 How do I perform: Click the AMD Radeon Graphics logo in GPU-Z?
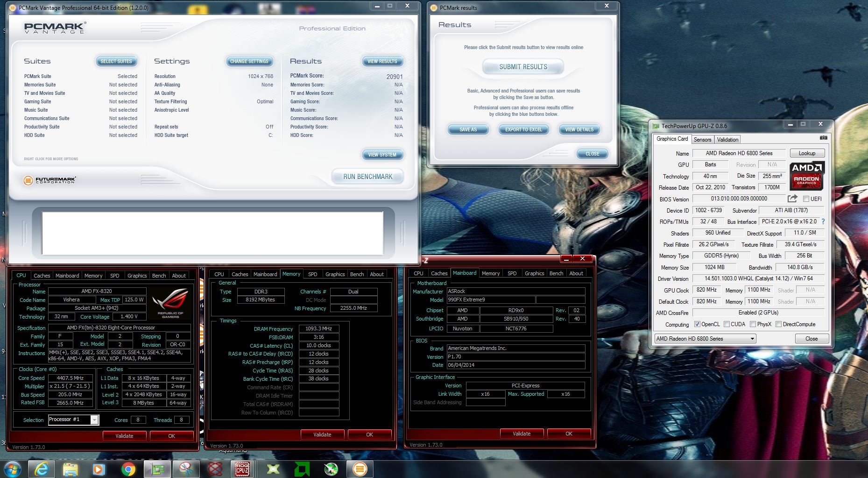coord(807,176)
